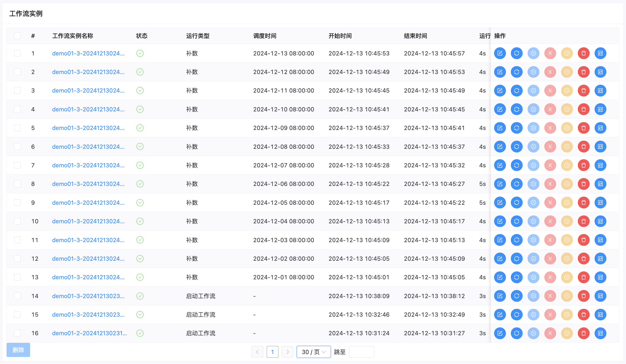This screenshot has width=626, height=364.
Task: Click the red delete icon in row 11
Action: (583, 240)
